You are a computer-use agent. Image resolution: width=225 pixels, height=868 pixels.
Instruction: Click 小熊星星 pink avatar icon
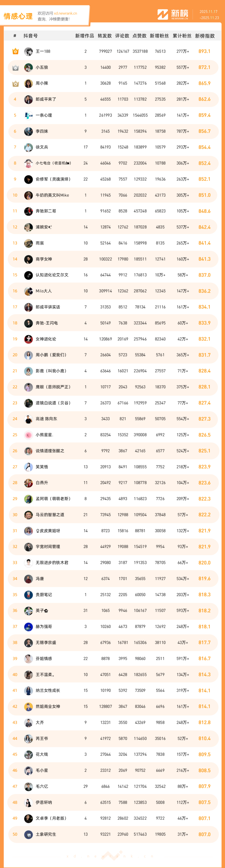pos(29,435)
